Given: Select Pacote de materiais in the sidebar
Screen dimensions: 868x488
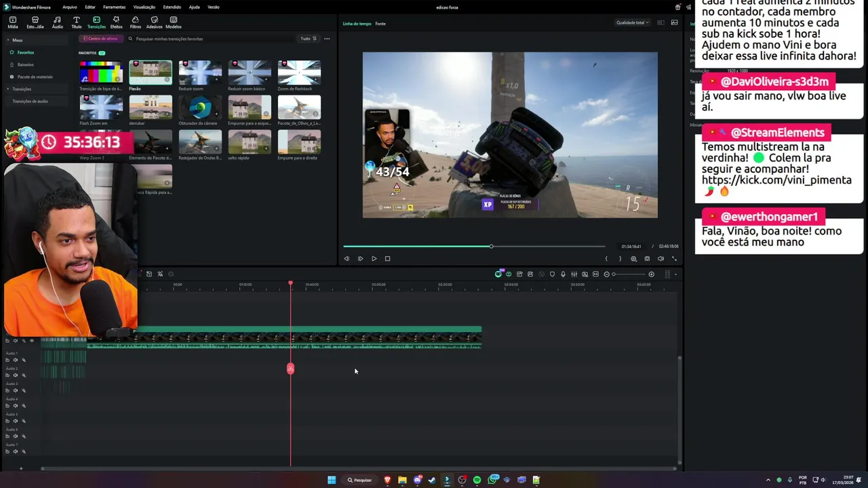Looking at the screenshot, I should pos(35,77).
